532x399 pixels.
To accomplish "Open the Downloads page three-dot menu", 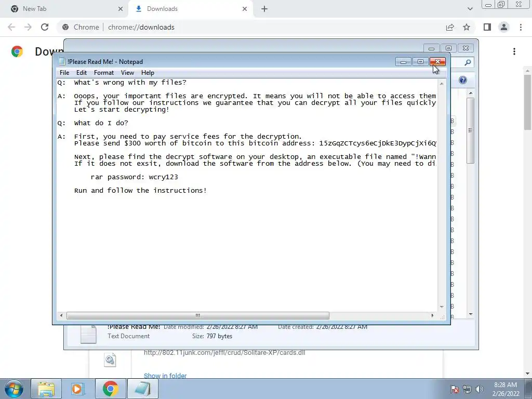I will coord(514,51).
